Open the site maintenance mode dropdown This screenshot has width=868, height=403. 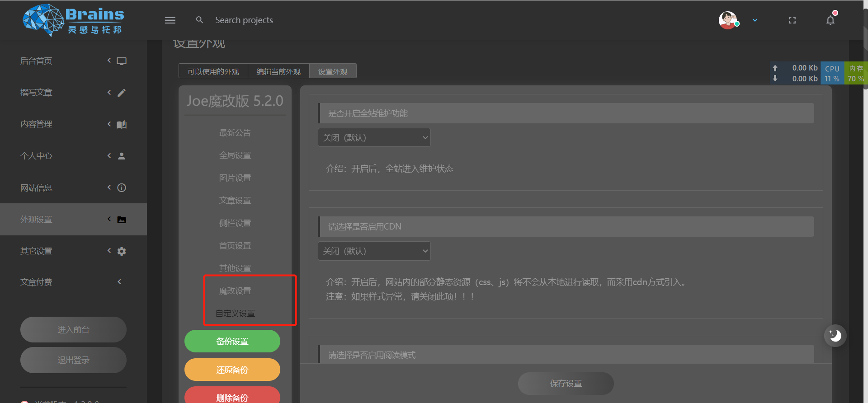tap(374, 138)
